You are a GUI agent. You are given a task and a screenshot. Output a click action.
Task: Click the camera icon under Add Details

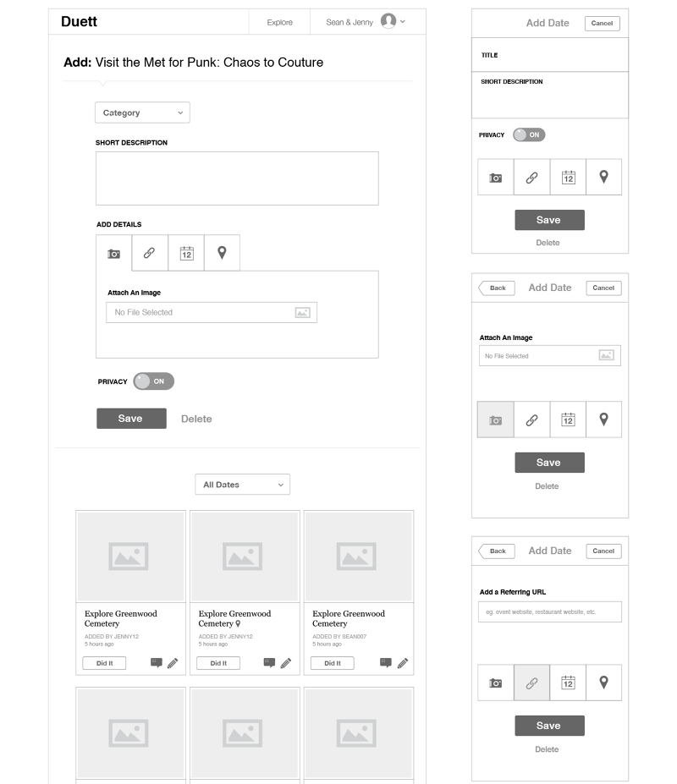coord(113,253)
